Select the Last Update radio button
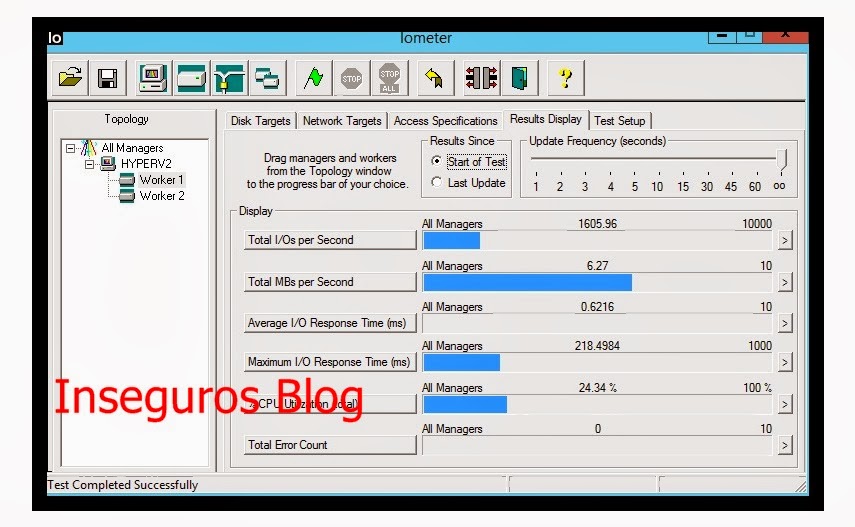855x527 pixels. (436, 183)
